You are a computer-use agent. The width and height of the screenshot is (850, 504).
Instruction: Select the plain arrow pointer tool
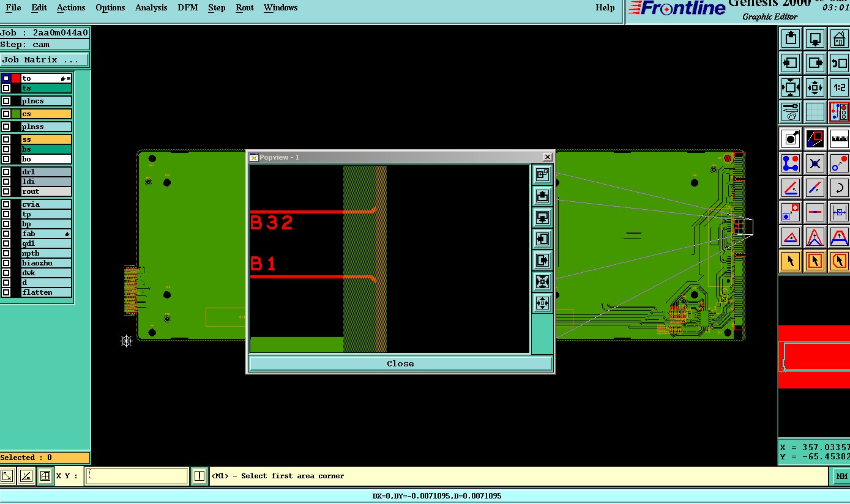click(791, 261)
